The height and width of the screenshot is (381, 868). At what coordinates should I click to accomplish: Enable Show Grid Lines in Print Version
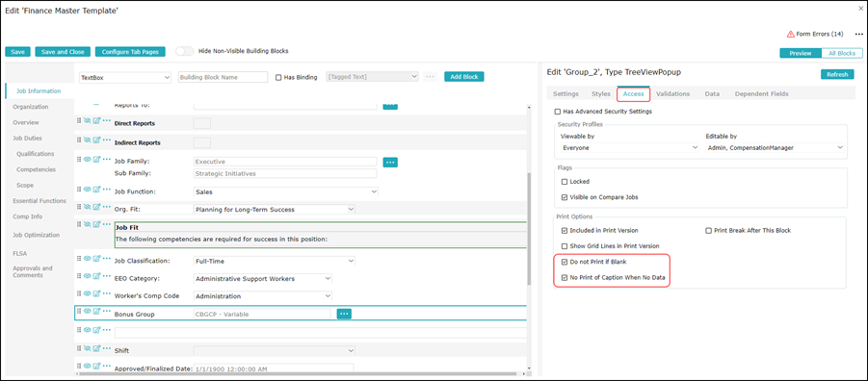click(565, 245)
